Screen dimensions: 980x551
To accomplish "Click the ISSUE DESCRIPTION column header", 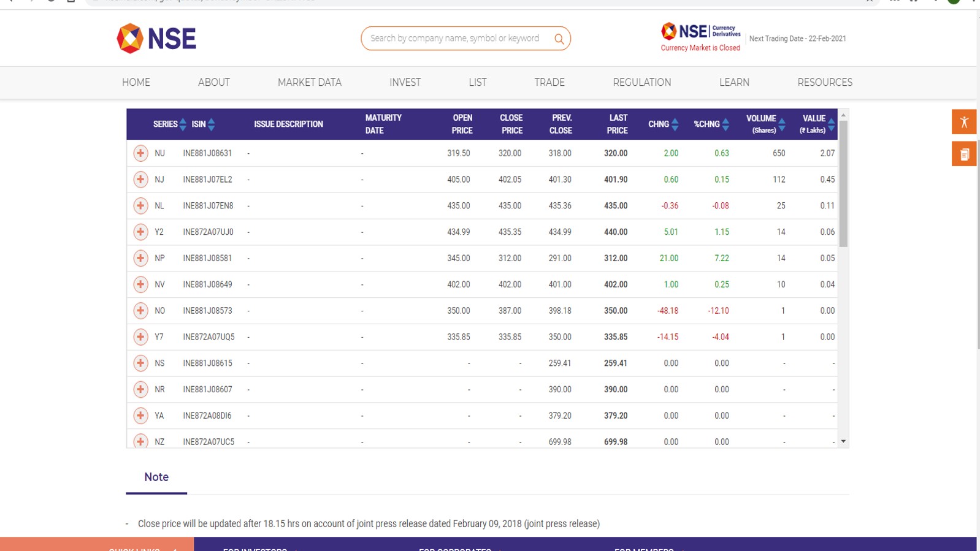I will click(x=288, y=124).
